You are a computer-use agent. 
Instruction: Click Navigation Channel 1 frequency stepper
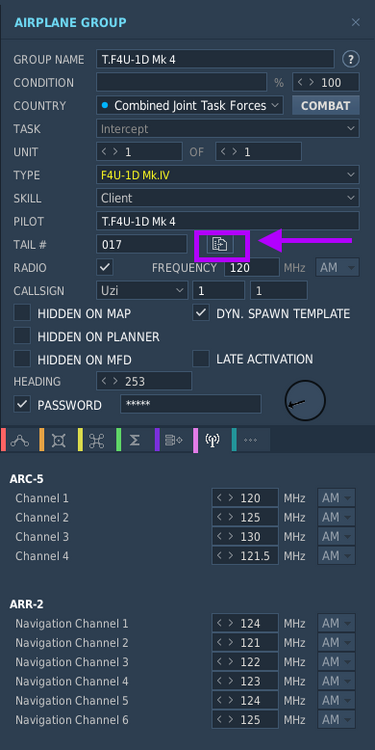coord(245,623)
